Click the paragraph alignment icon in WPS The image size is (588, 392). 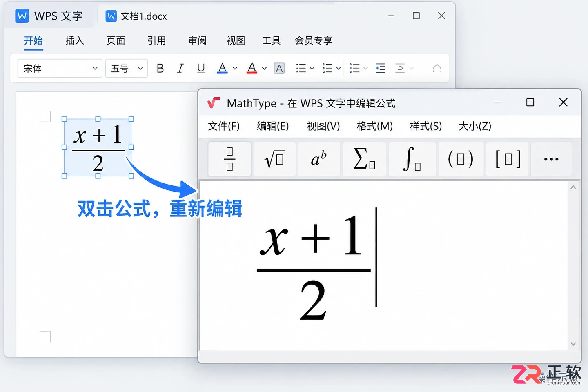point(400,68)
